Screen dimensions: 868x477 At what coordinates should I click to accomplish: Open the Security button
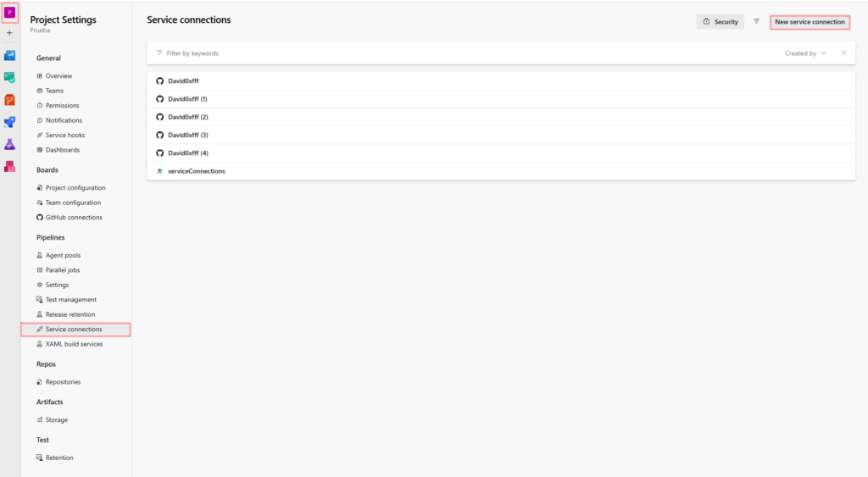click(x=721, y=21)
